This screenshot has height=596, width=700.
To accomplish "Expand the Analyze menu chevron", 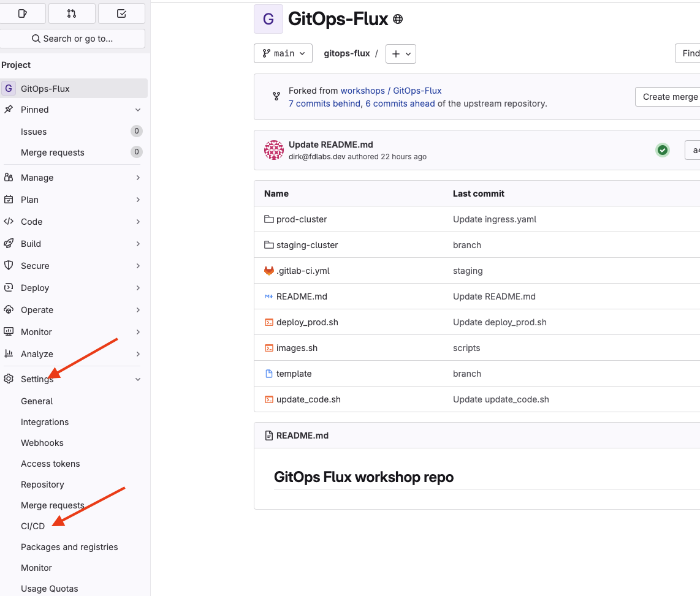I will click(x=138, y=354).
